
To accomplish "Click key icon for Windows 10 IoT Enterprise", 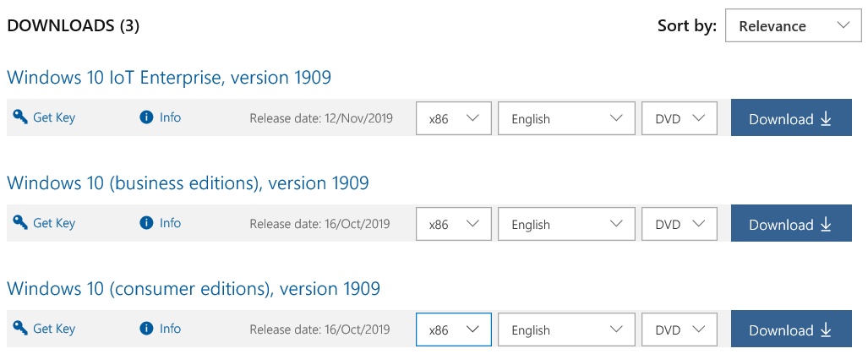I will [x=20, y=117].
